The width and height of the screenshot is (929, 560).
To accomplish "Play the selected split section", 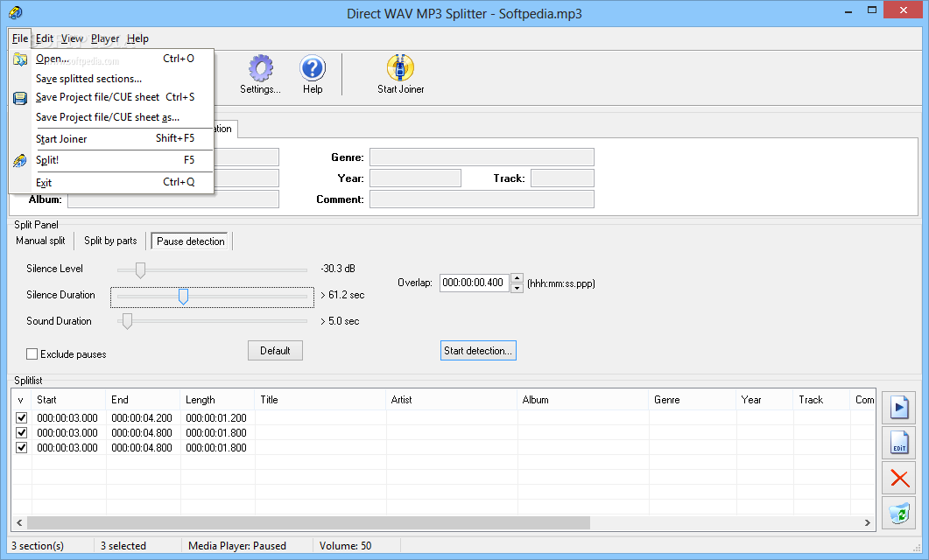I will coord(898,407).
